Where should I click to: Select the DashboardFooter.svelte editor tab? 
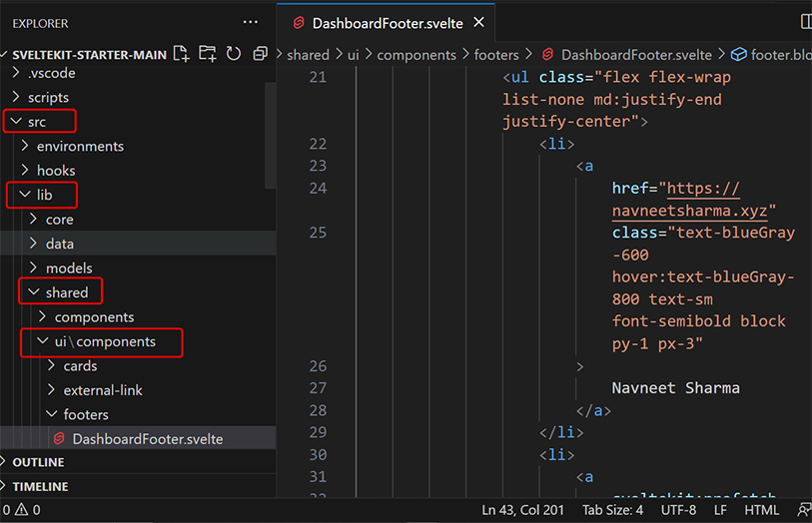[x=387, y=22]
